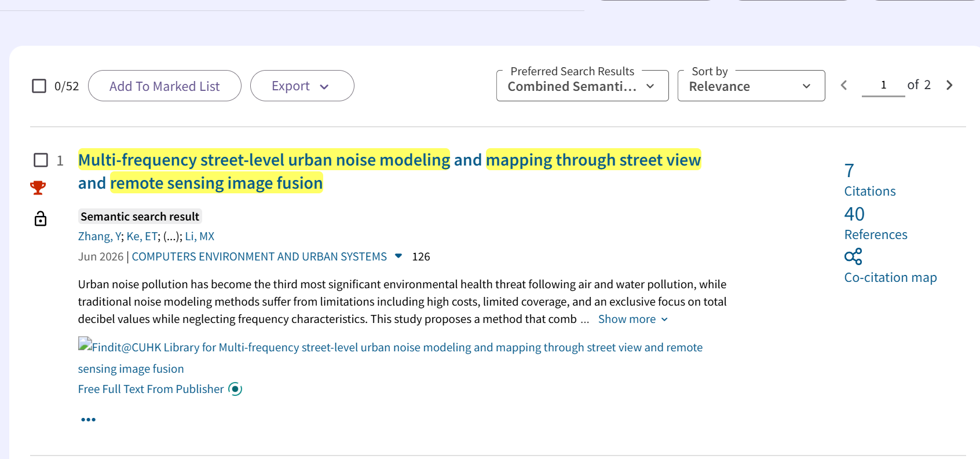
Task: Go to previous results page arrow
Action: tap(844, 85)
